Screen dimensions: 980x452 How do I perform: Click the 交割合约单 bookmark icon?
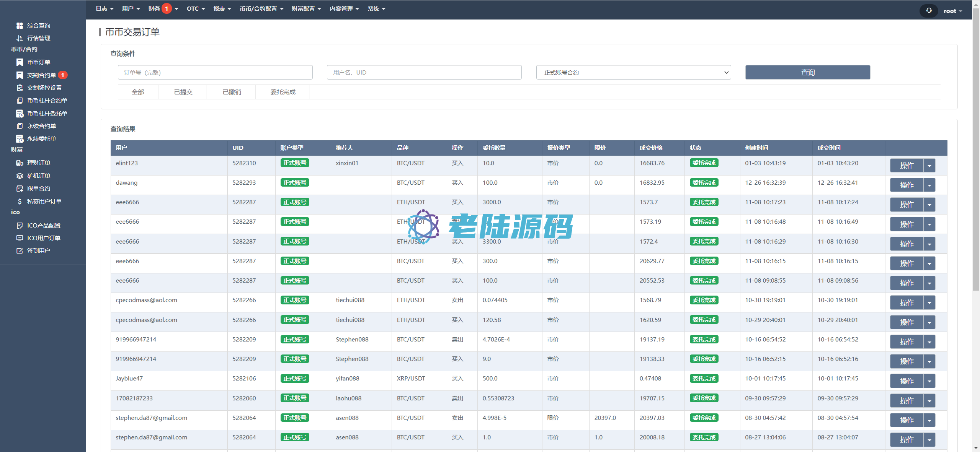pyautogui.click(x=20, y=75)
